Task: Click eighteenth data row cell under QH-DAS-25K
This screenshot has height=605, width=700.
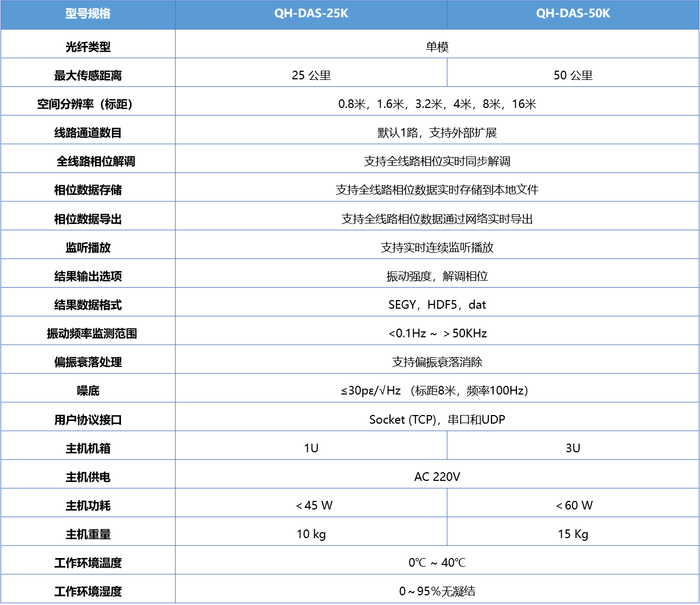Action: pos(311,531)
